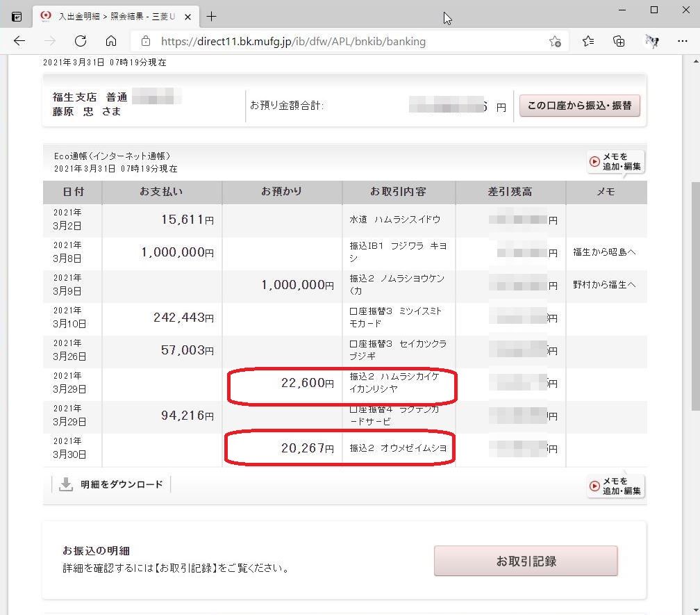
Task: View site security lock icon
Action: (146, 41)
